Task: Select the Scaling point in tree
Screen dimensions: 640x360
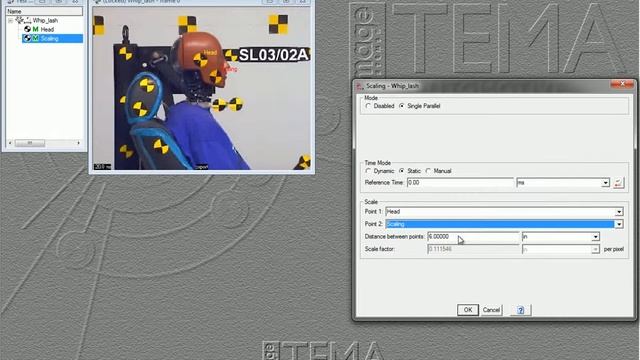Action: pyautogui.click(x=49, y=38)
